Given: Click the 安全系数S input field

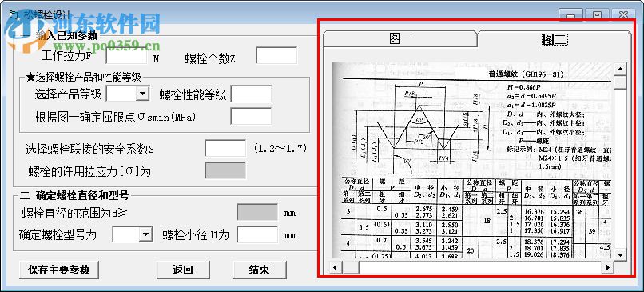Looking at the screenshot, I should 225,148.
